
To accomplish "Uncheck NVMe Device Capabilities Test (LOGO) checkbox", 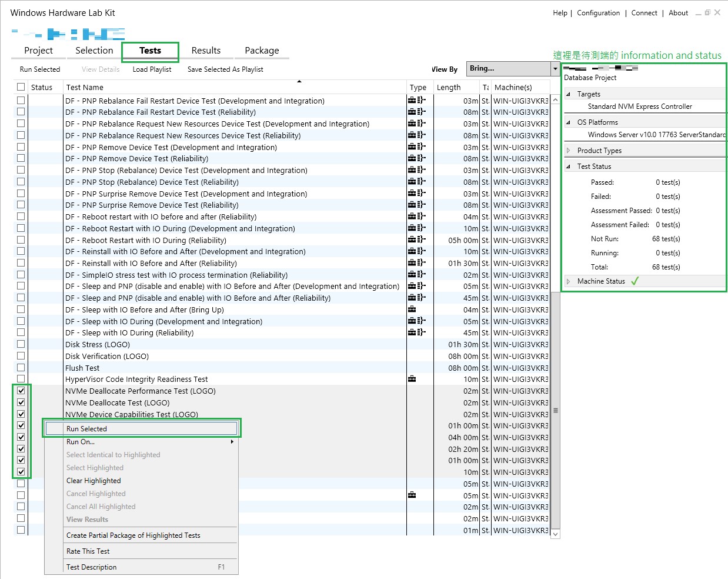I will pos(21,414).
